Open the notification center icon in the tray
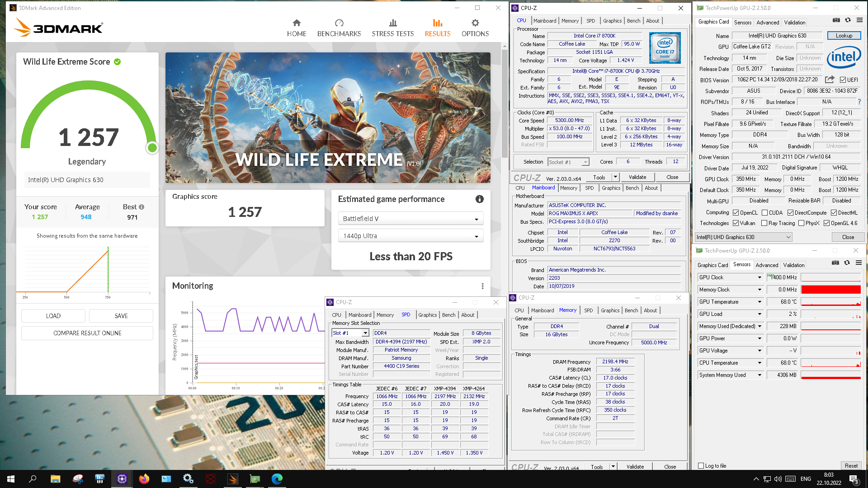Image resolution: width=868 pixels, height=488 pixels. click(x=854, y=479)
